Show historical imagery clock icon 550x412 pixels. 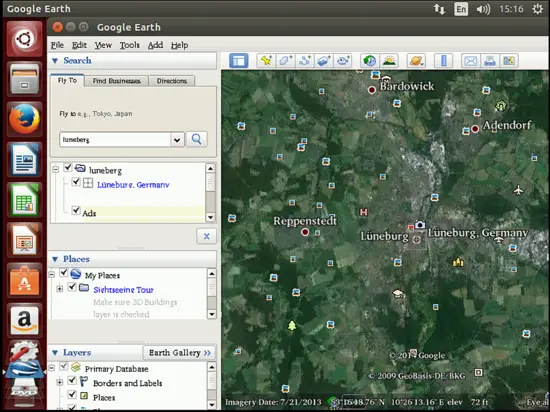[x=369, y=61]
